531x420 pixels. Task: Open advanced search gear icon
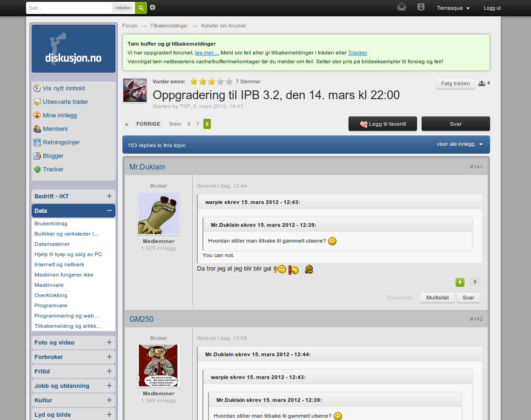153,7
